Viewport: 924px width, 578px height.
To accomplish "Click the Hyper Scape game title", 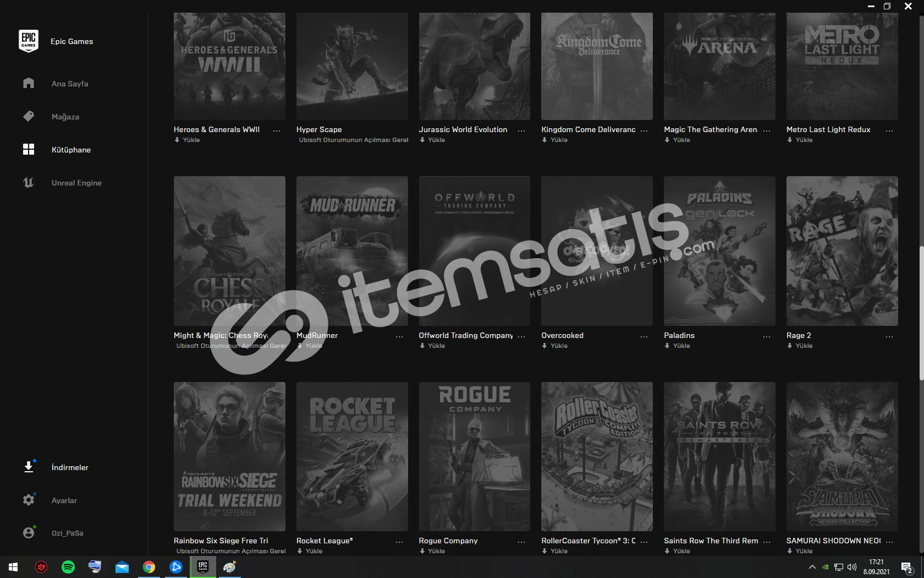I will tap(319, 129).
